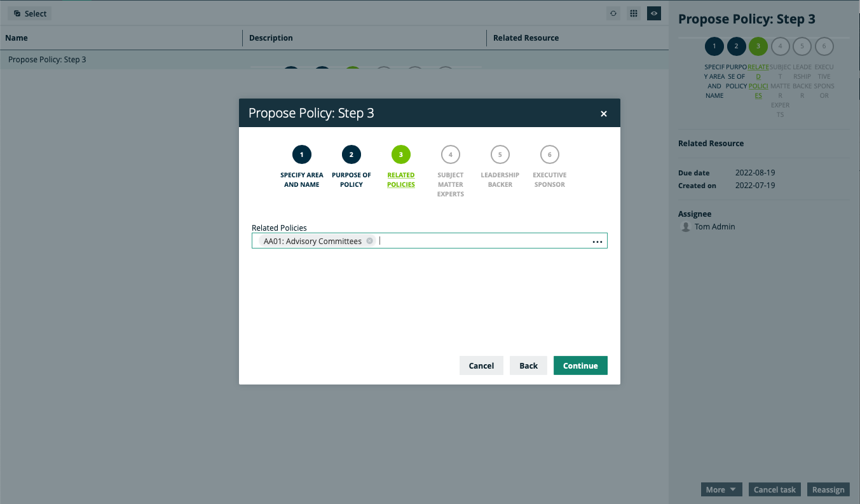Click the Continue button

point(580,365)
